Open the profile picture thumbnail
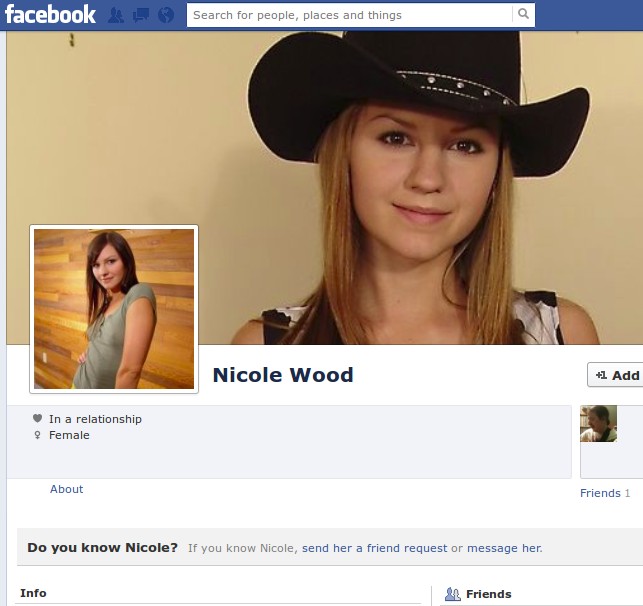 point(114,309)
